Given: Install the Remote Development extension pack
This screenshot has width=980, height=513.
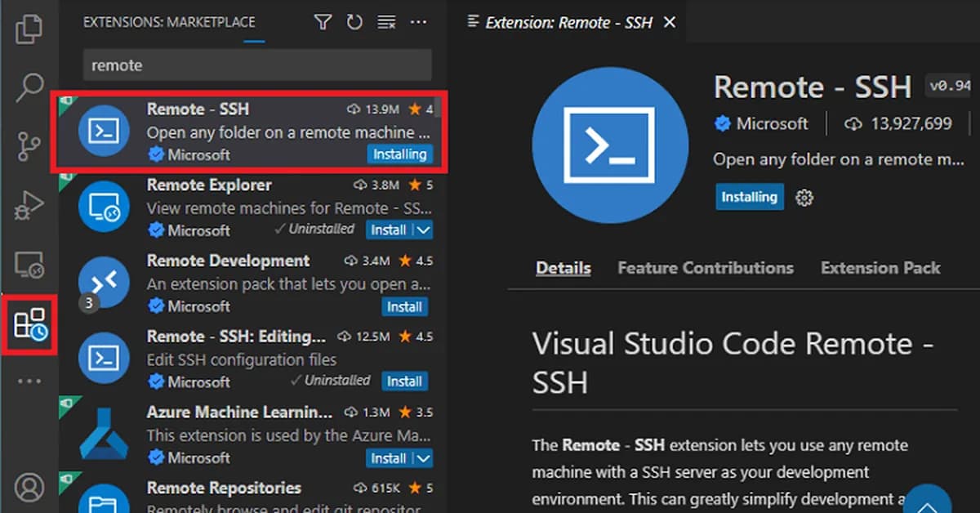Looking at the screenshot, I should (x=405, y=306).
